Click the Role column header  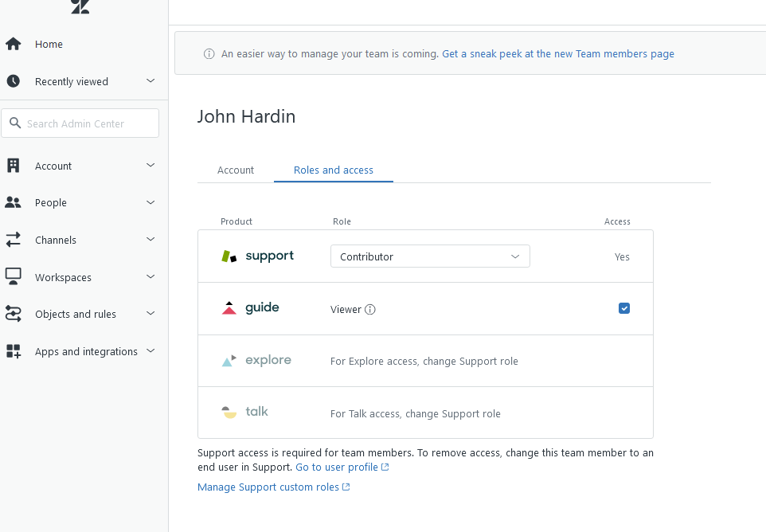coord(342,221)
